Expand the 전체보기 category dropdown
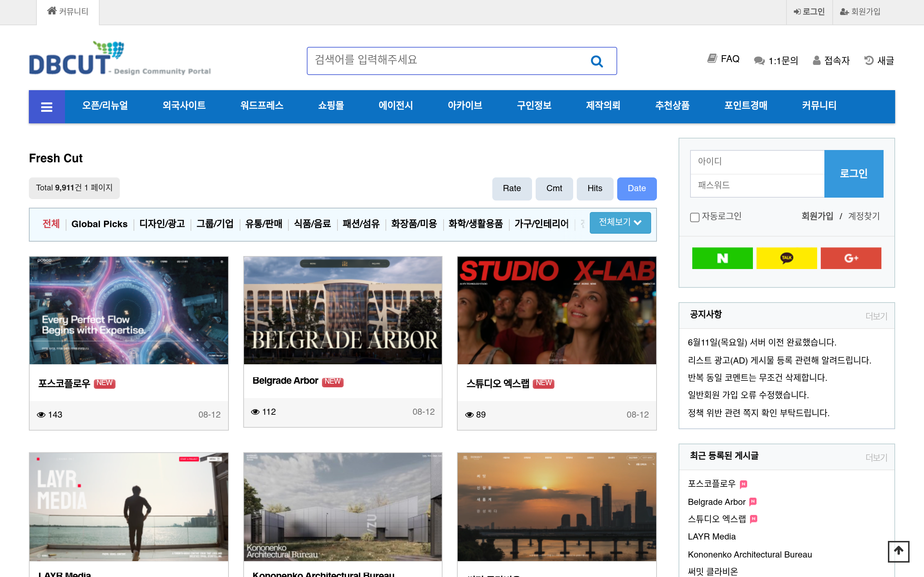Screen dimensions: 924x577 (620, 223)
